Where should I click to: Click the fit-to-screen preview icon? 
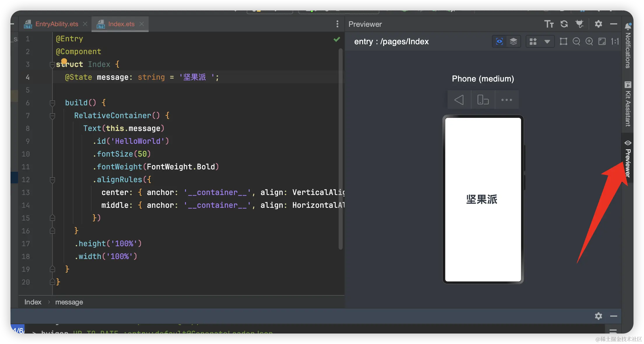click(602, 42)
